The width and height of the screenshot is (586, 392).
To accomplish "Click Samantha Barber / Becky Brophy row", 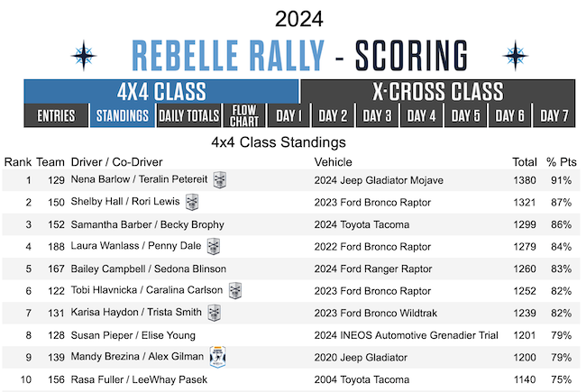I will click(291, 224).
